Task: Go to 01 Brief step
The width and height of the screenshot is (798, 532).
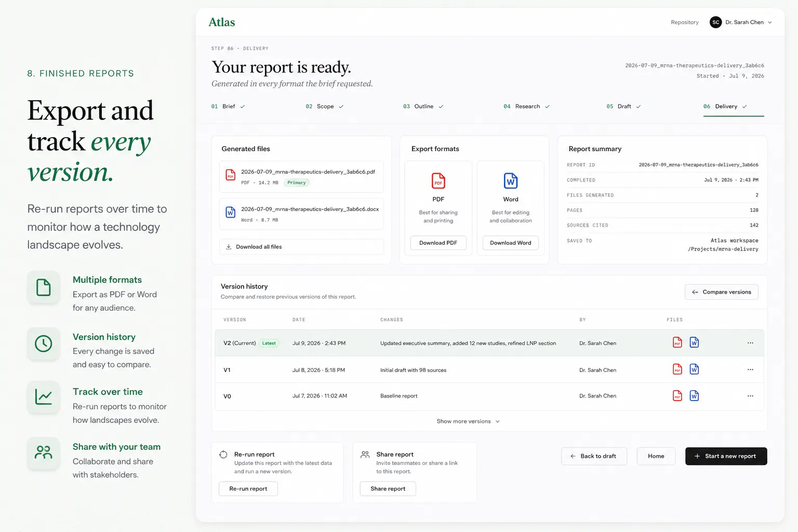Action: pyautogui.click(x=228, y=107)
